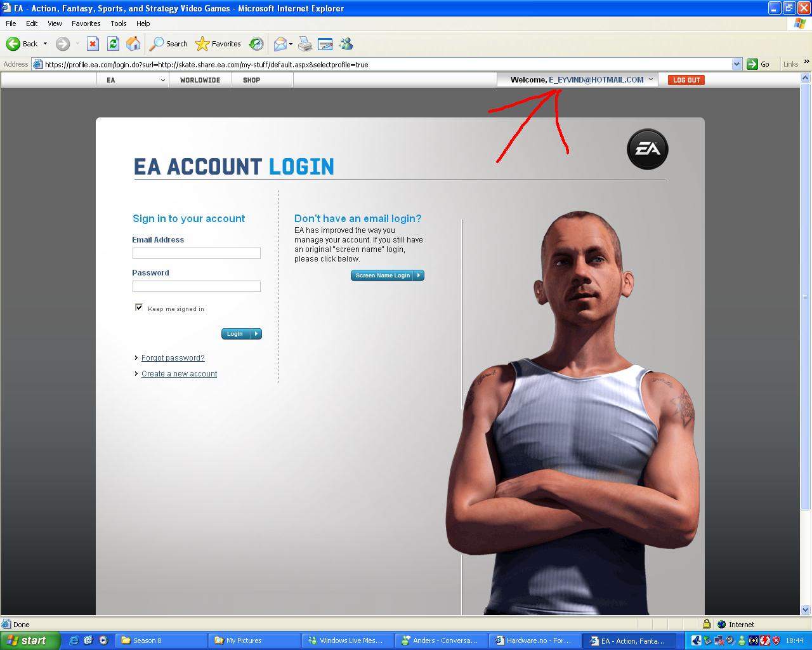Refresh the page using the green arrows icon
Image resolution: width=812 pixels, height=650 pixels.
tap(113, 44)
